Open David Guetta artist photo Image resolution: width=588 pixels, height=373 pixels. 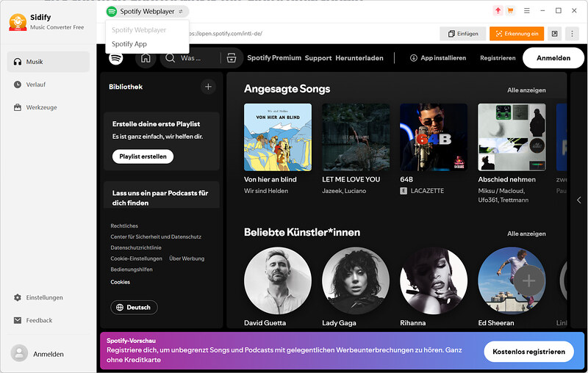tap(278, 280)
